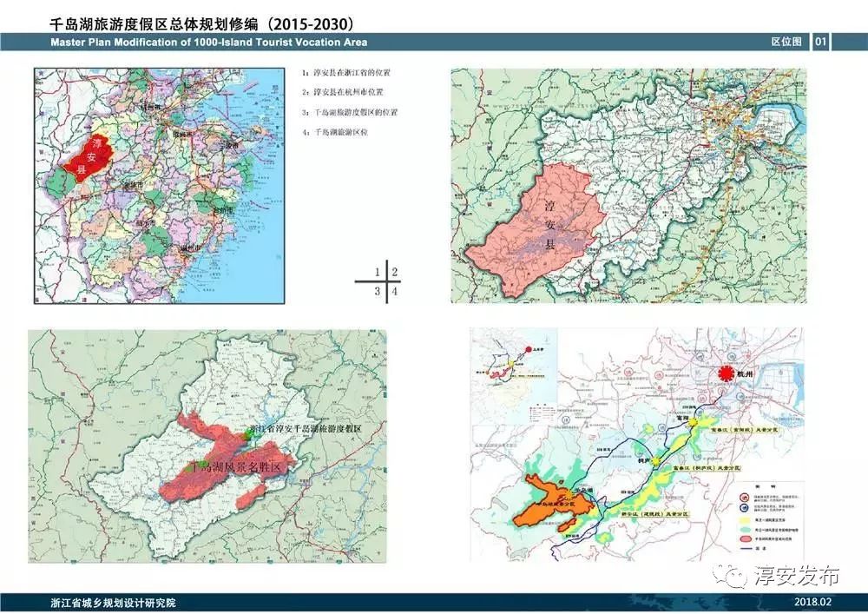868x614 pixels.
Task: Click the red Hangzhou sunburst marker
Action: click(720, 373)
